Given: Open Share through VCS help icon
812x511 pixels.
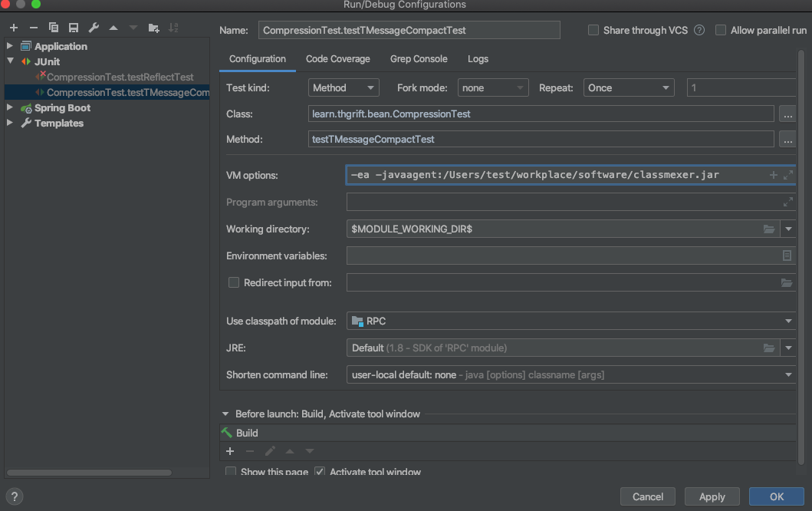Looking at the screenshot, I should coord(699,31).
